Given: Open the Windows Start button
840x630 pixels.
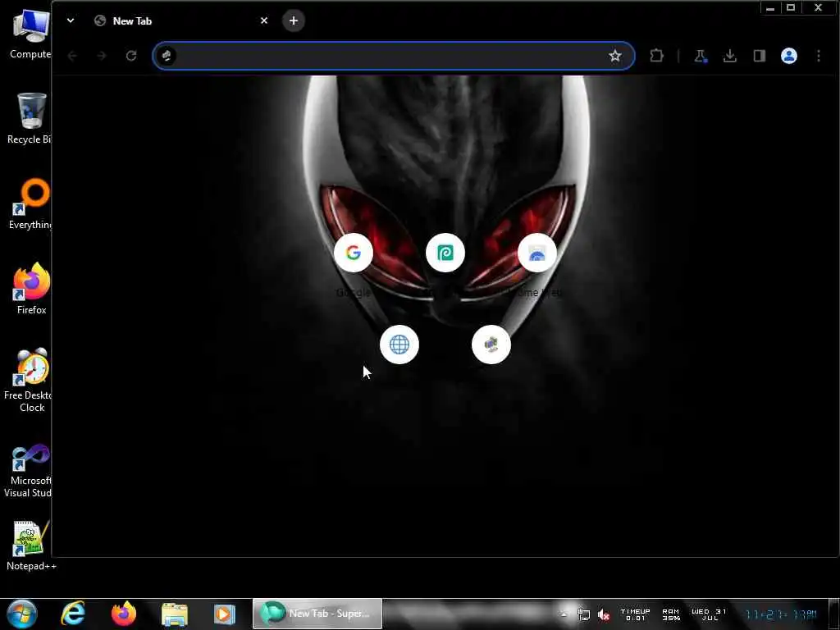Looking at the screenshot, I should pyautogui.click(x=22, y=614).
